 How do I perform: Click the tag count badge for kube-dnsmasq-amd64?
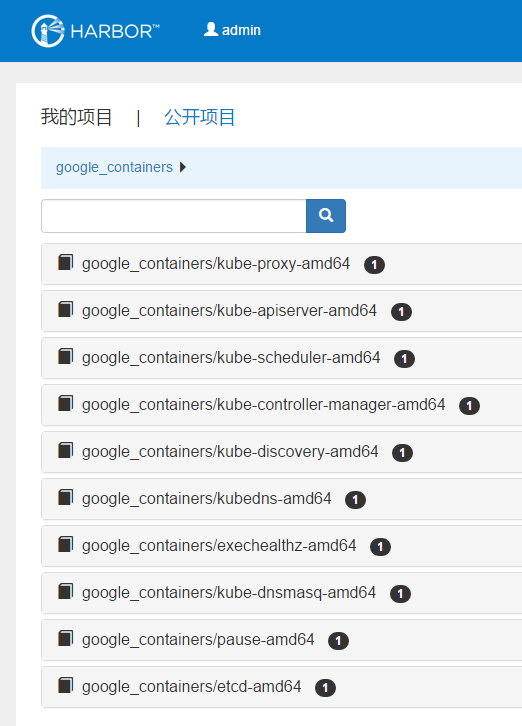tap(401, 594)
